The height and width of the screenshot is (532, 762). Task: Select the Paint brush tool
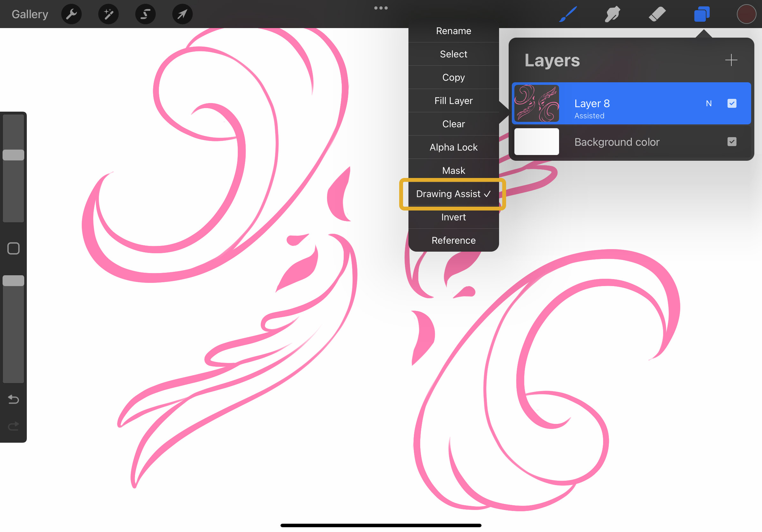coord(568,14)
